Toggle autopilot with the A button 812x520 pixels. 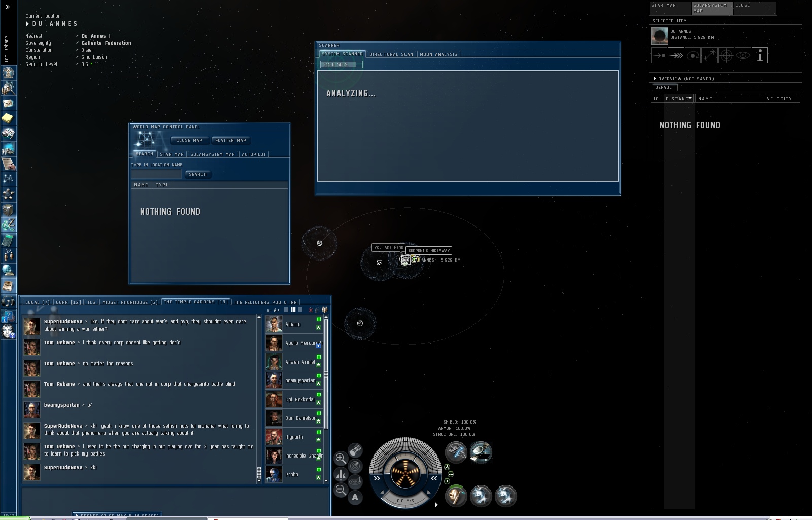[355, 497]
